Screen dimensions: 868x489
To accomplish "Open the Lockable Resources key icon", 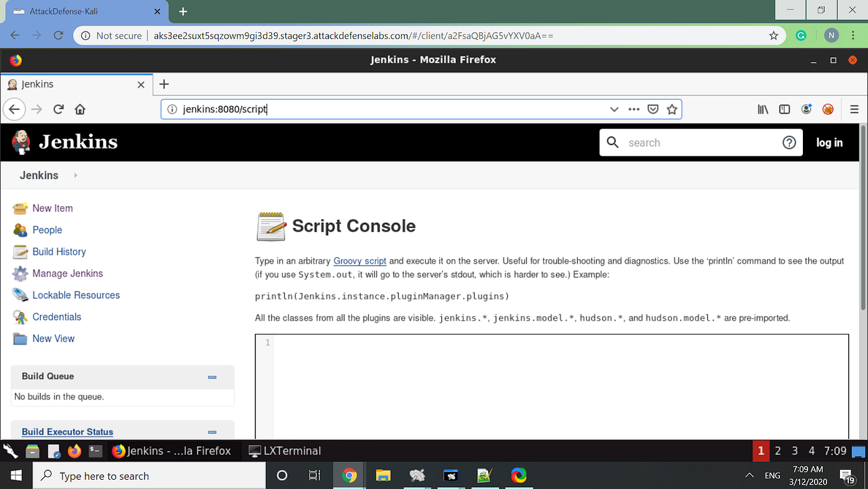I will pyautogui.click(x=19, y=295).
